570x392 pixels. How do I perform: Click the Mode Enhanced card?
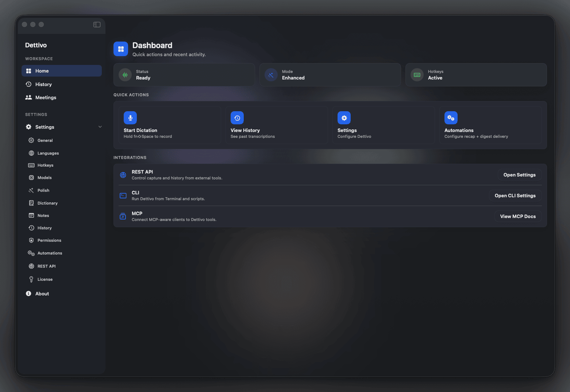(330, 75)
